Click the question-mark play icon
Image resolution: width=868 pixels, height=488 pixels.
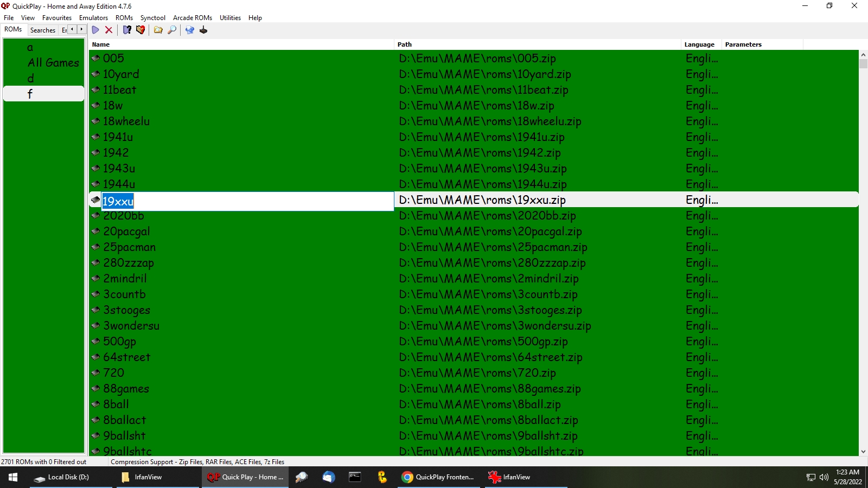tap(127, 30)
